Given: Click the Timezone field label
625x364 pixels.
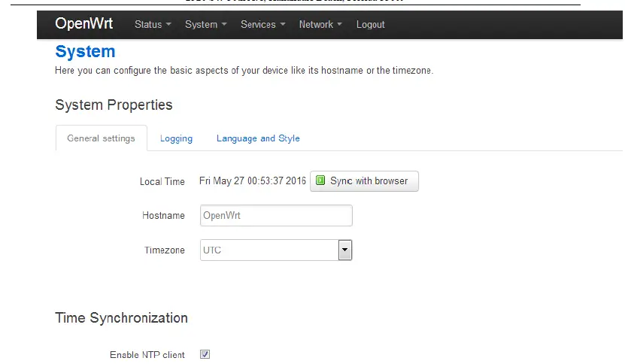Looking at the screenshot, I should point(164,250).
